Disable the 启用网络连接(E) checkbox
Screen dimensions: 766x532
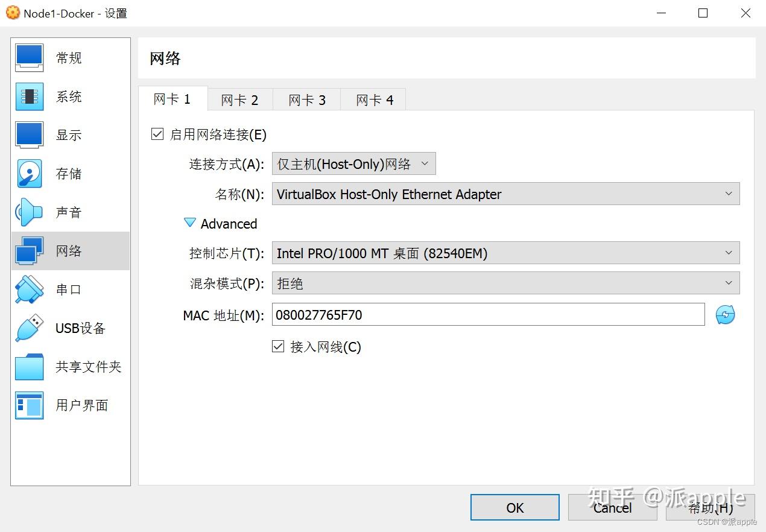pyautogui.click(x=157, y=134)
